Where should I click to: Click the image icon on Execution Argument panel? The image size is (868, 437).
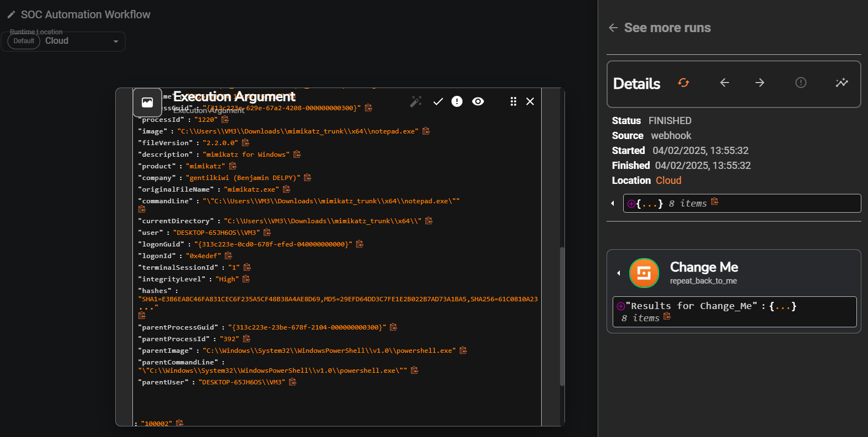(x=147, y=102)
